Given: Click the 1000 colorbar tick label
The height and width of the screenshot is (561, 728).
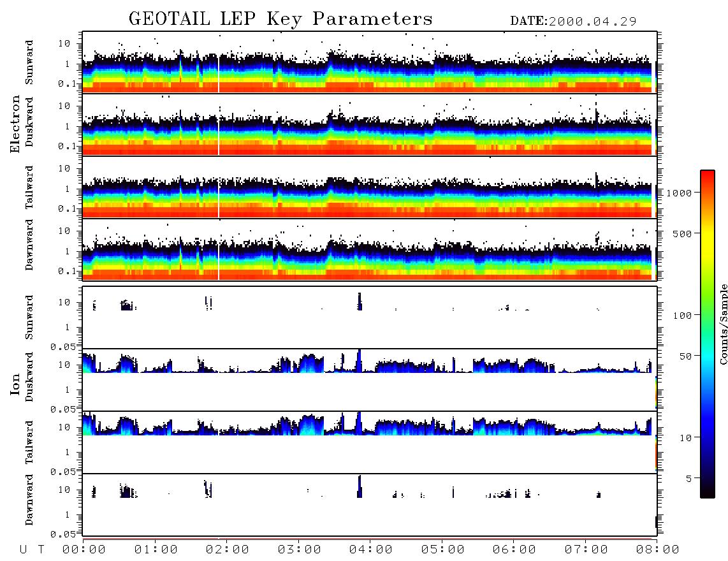Looking at the screenshot, I should tap(679, 193).
